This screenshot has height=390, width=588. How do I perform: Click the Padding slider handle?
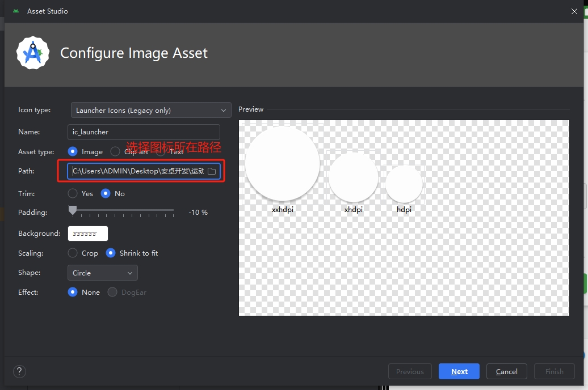pos(72,211)
